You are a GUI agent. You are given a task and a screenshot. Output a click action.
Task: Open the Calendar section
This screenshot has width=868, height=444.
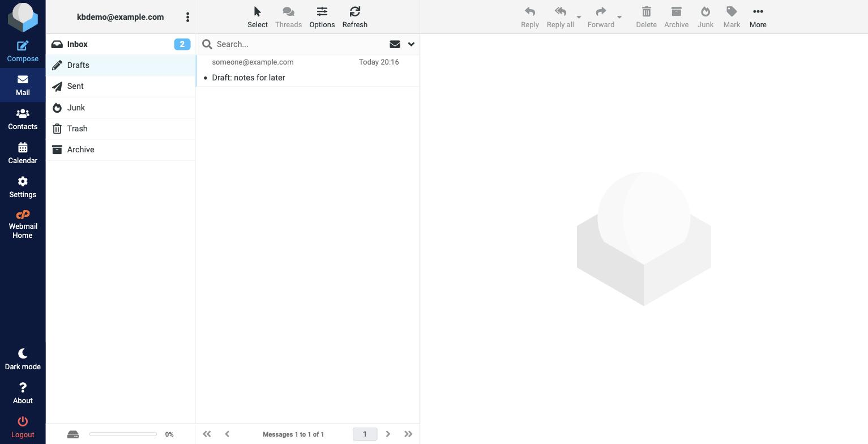click(23, 153)
